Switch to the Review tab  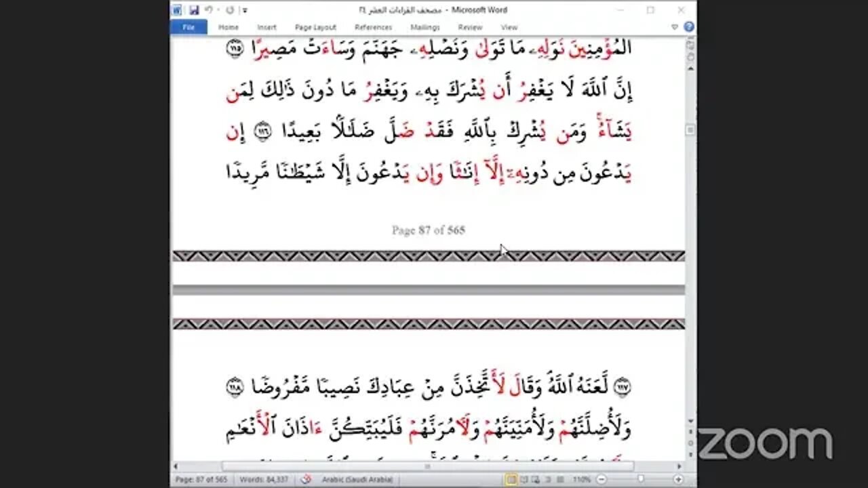click(x=470, y=27)
